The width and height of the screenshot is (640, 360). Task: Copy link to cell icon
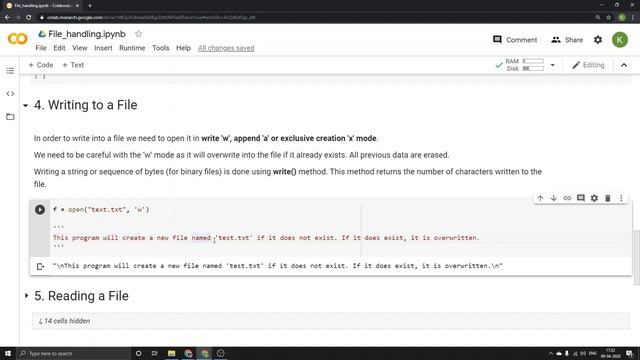click(x=567, y=198)
